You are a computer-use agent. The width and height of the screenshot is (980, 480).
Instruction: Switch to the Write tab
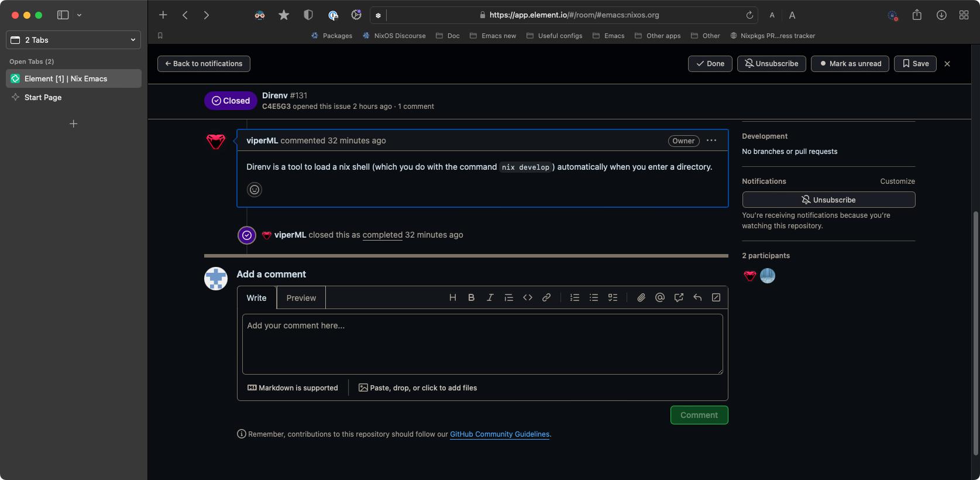[x=256, y=298]
